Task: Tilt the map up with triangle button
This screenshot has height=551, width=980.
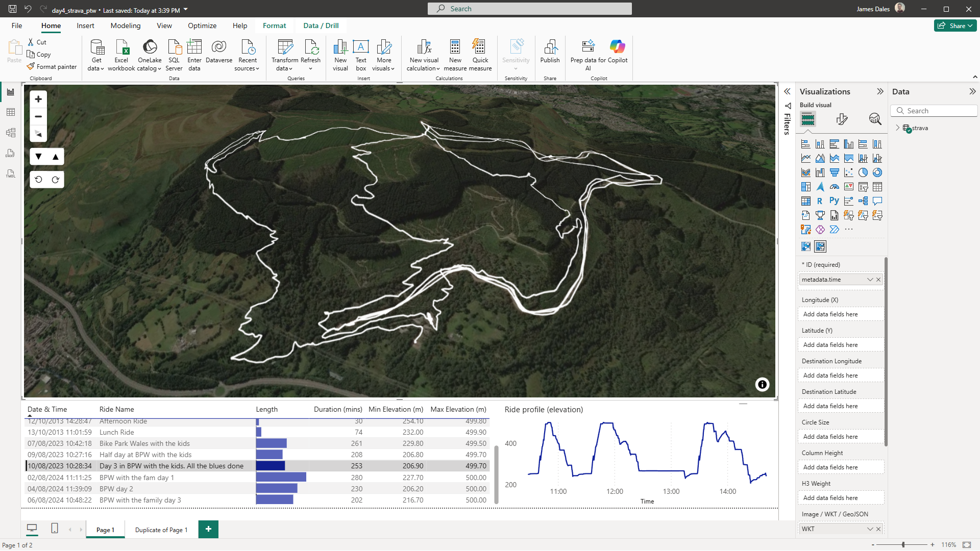Action: (x=56, y=157)
